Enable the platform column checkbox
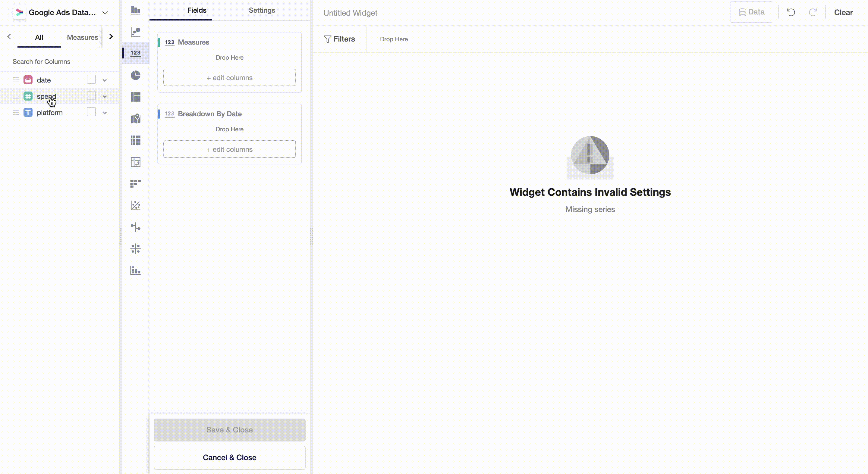This screenshot has height=474, width=868. pos(91,112)
